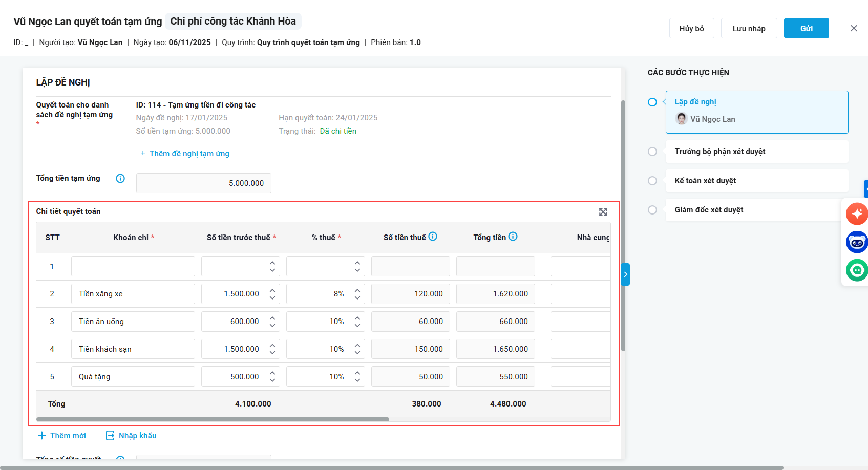Viewport: 868px width, 470px height.
Task: Click the 10% tax stepper for Quà tặng
Action: click(x=357, y=377)
